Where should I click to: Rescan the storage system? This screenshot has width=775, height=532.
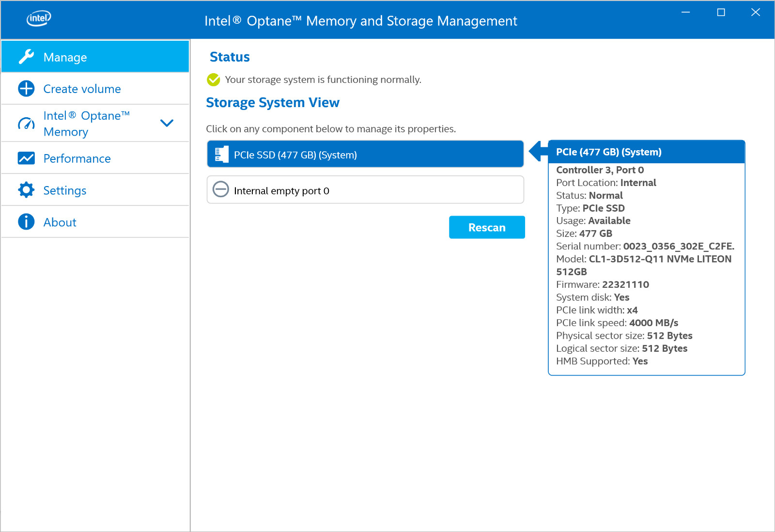pos(487,227)
